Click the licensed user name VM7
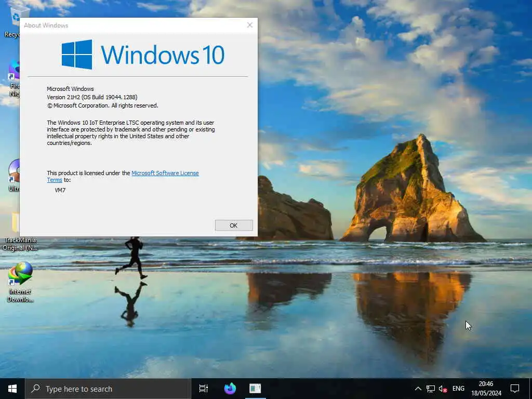Screen dimensions: 532x399 60,190
